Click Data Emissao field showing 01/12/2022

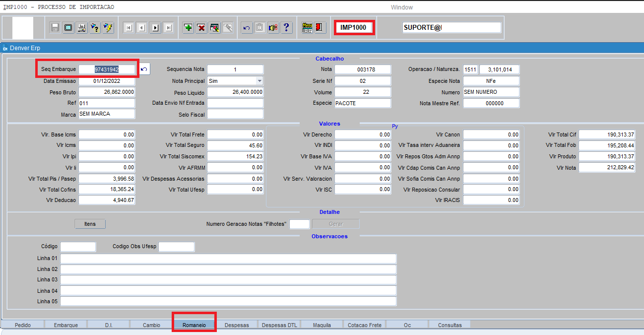[x=107, y=80]
